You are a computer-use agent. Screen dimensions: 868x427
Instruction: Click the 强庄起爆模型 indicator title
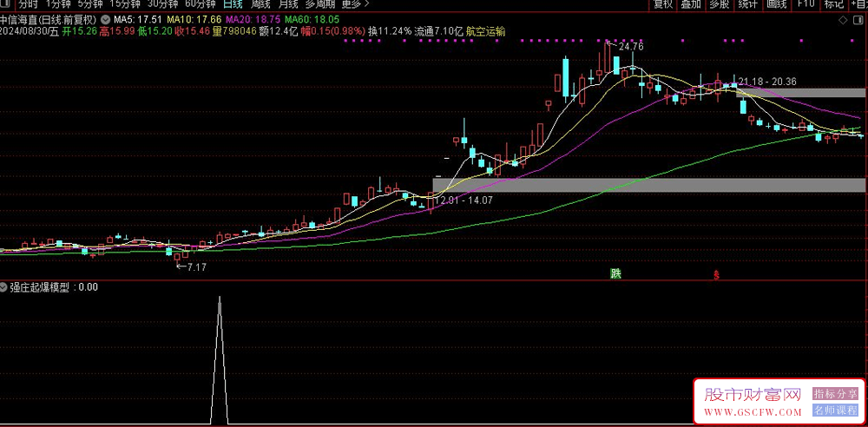coord(39,287)
